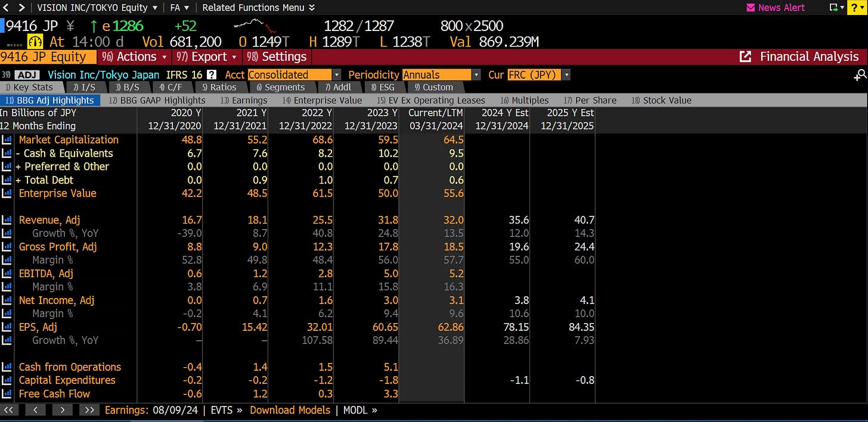The width and height of the screenshot is (868, 422).
Task: Switch to the B/S tab
Action: pyautogui.click(x=126, y=87)
